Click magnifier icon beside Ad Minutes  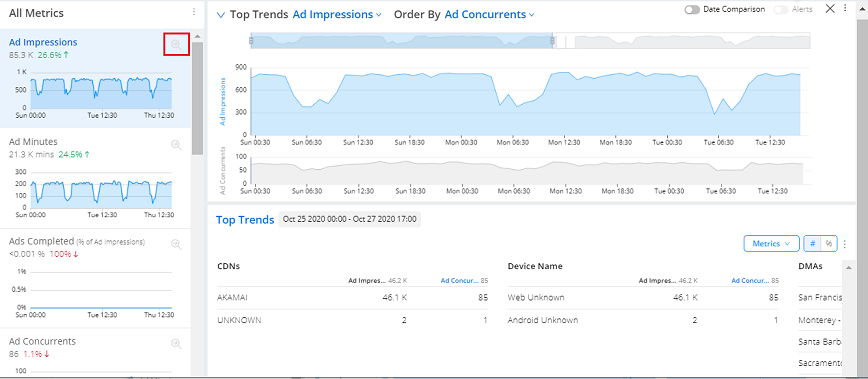tap(177, 144)
